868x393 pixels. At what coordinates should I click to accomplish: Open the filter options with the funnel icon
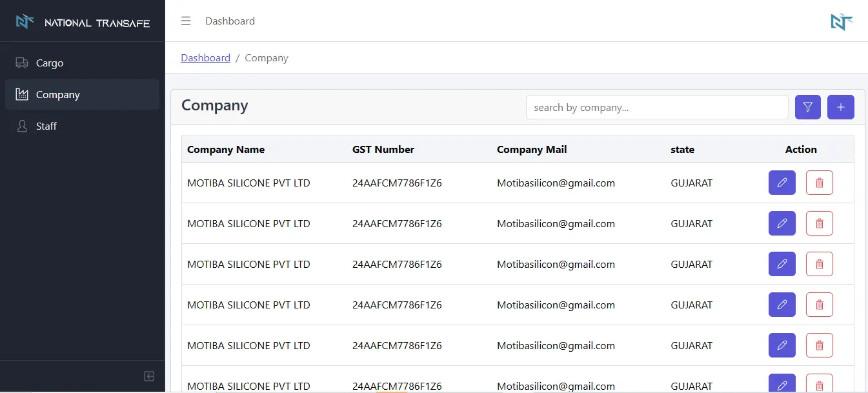[x=807, y=106]
